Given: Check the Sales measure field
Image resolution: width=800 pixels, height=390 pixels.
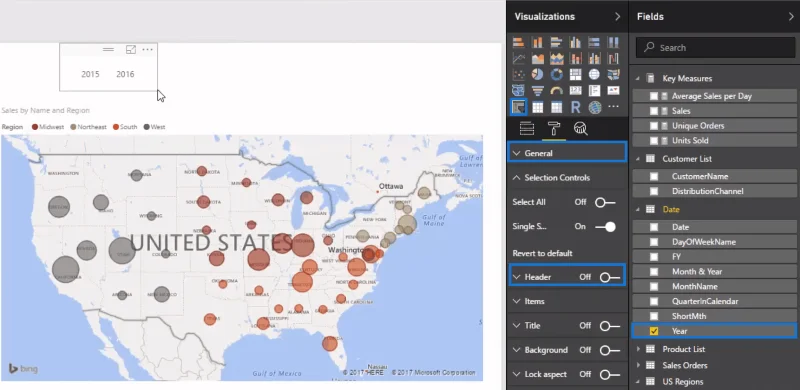Looking at the screenshot, I should coord(654,111).
